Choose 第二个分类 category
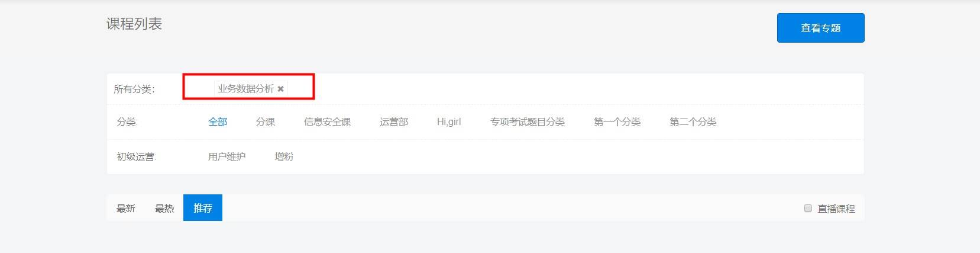 pyautogui.click(x=693, y=122)
